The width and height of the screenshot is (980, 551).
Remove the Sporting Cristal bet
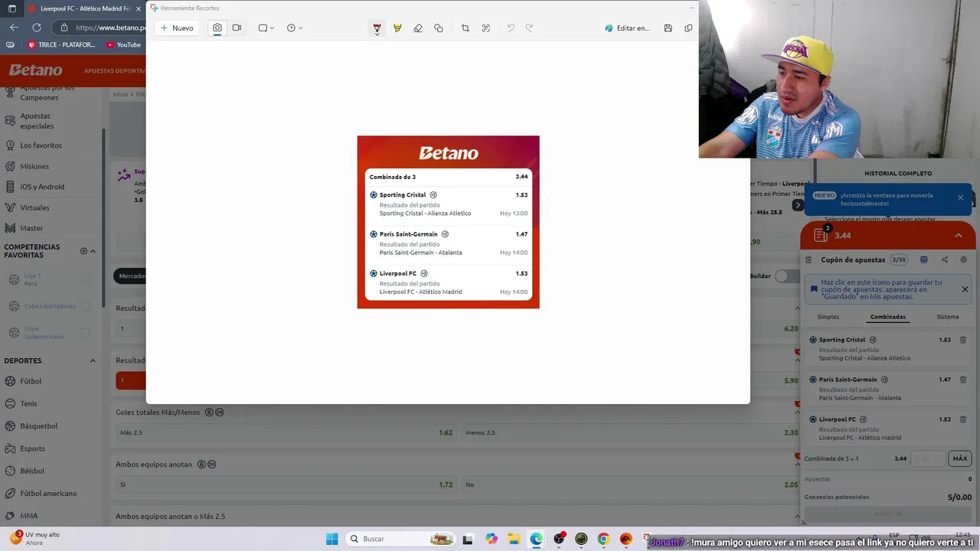tap(963, 340)
